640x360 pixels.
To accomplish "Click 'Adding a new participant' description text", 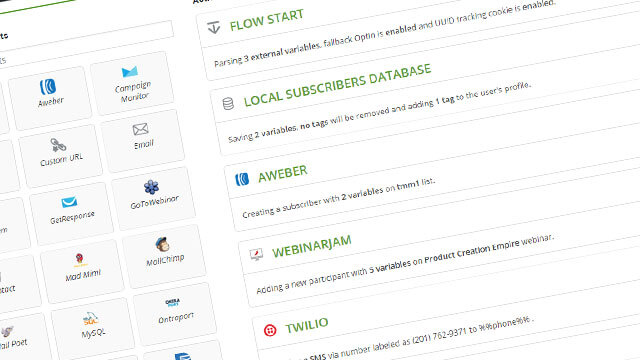I will [x=405, y=264].
